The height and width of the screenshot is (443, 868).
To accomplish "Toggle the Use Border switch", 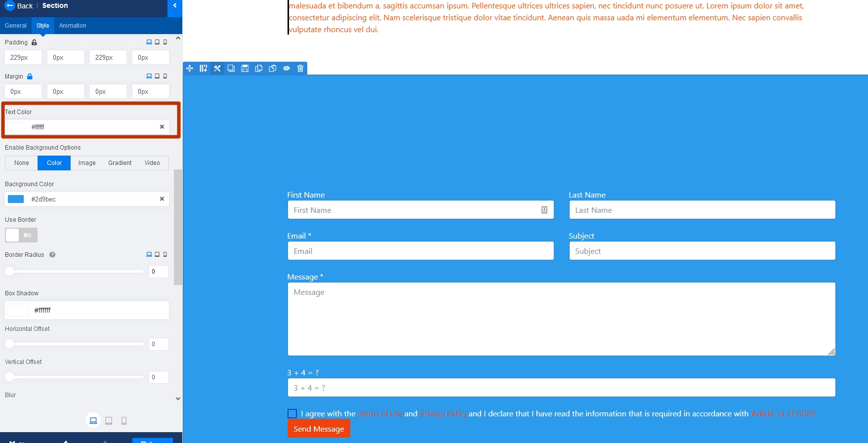I will pos(21,235).
